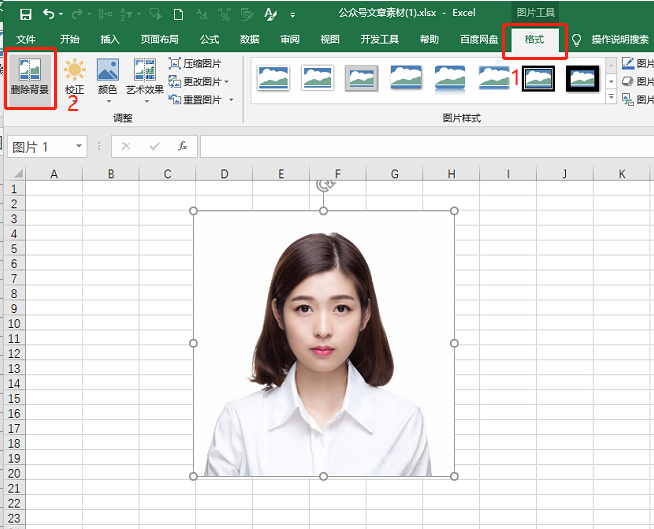Click the picture layout icon
This screenshot has width=654, height=529.
point(628,99)
